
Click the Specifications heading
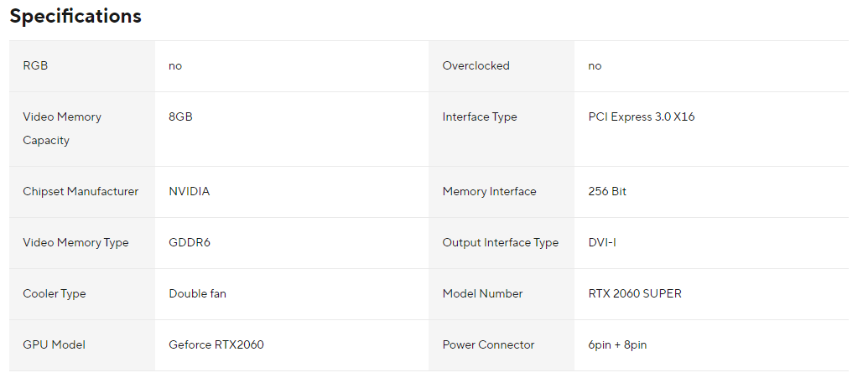75,16
